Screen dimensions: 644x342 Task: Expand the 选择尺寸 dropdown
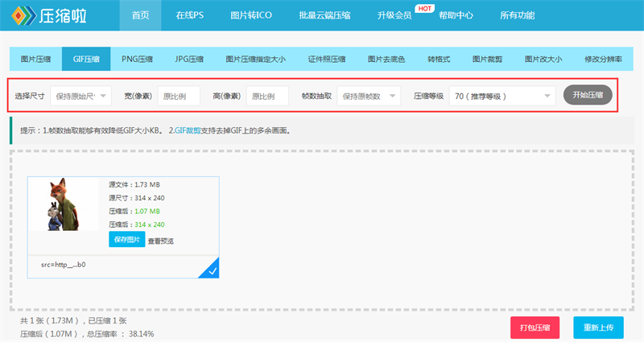pos(81,96)
